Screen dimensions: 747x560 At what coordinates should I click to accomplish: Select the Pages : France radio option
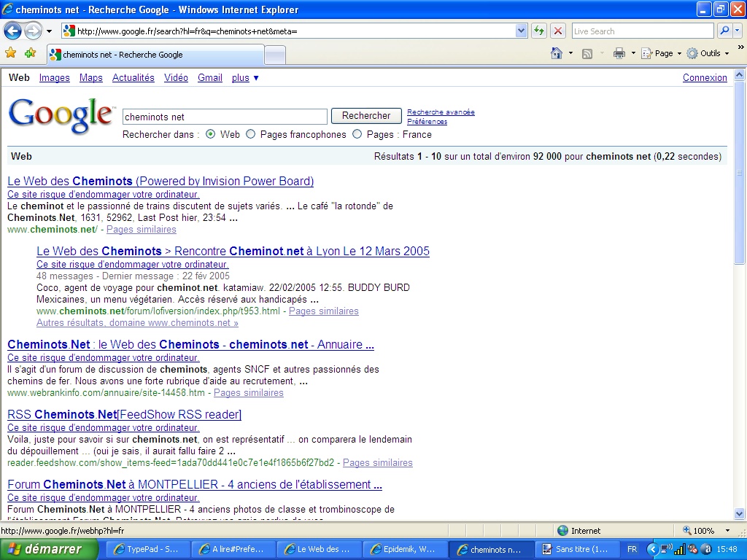(x=357, y=134)
